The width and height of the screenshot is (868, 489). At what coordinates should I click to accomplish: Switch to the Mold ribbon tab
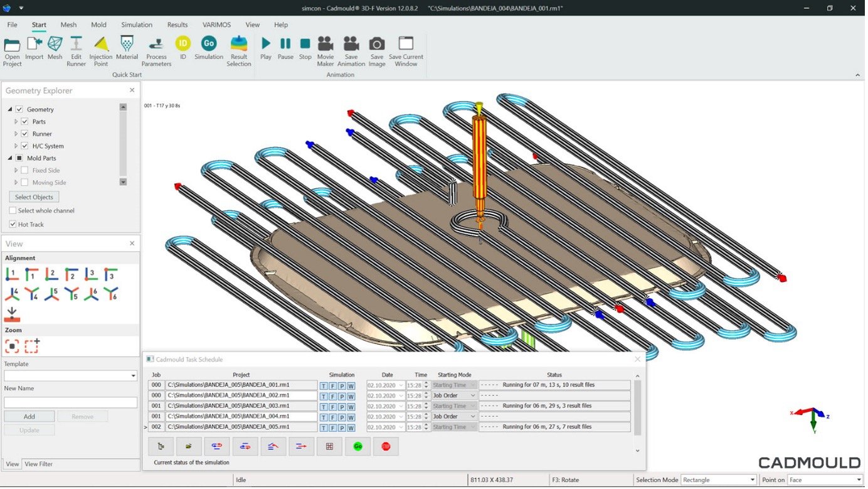point(98,25)
